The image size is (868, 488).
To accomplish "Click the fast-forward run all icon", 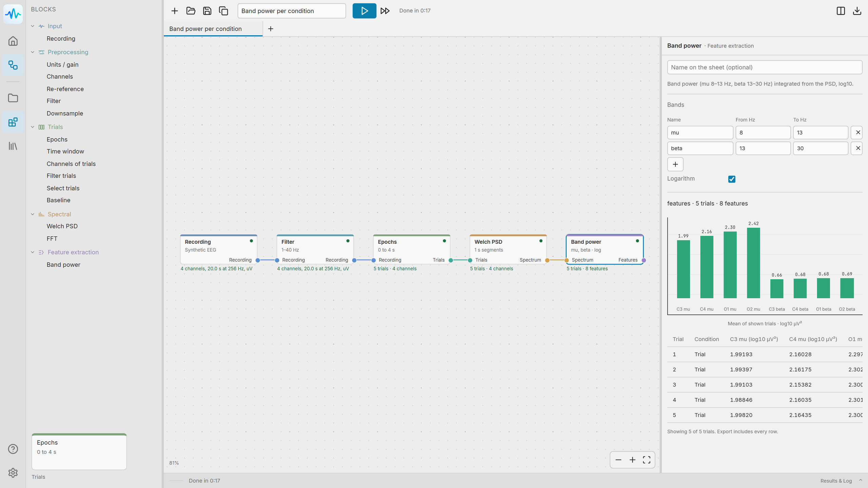I will point(385,11).
